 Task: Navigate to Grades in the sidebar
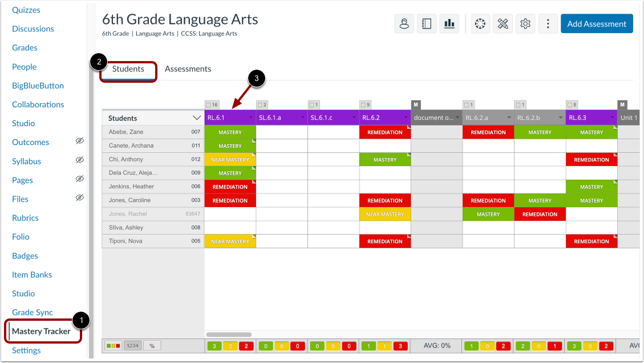pyautogui.click(x=23, y=47)
